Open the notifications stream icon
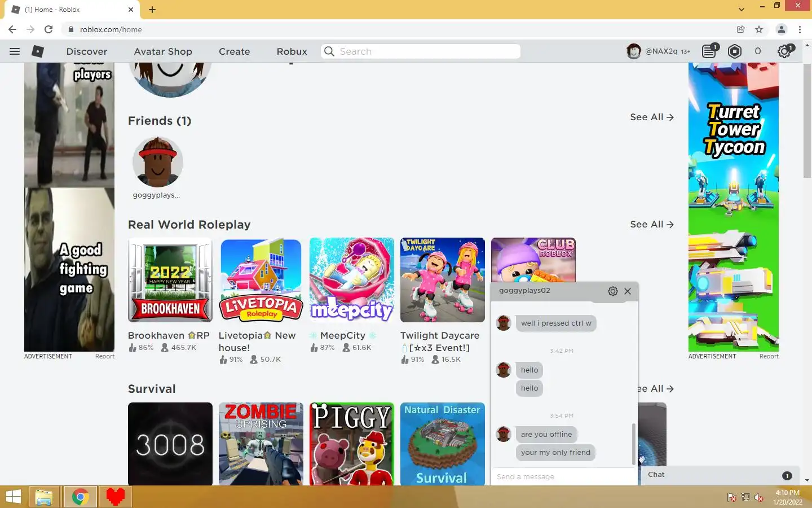This screenshot has width=812, height=508. point(709,51)
